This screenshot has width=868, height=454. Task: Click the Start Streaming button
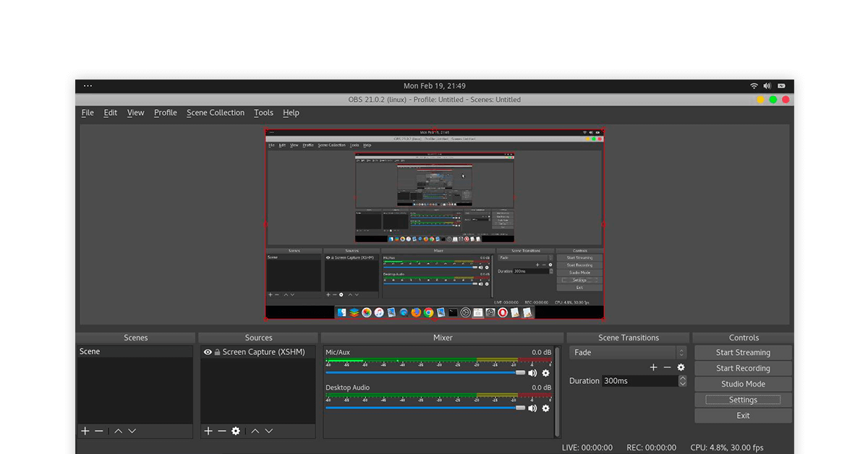click(x=744, y=353)
